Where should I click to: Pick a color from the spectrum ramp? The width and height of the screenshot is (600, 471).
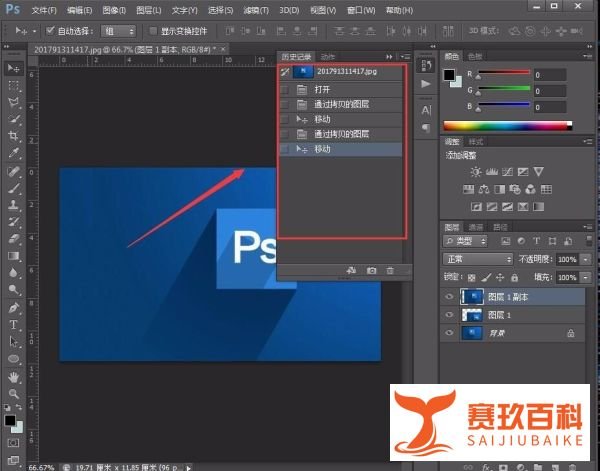click(x=507, y=126)
